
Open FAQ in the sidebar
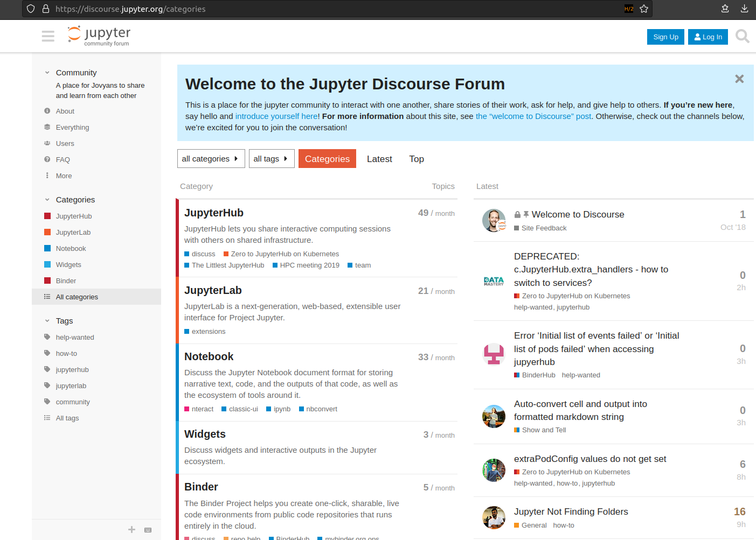pyautogui.click(x=63, y=160)
